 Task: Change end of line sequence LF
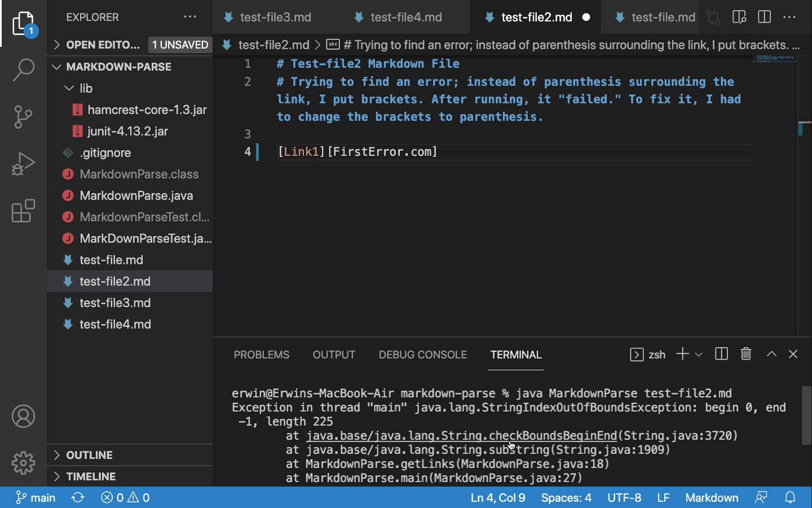point(663,497)
